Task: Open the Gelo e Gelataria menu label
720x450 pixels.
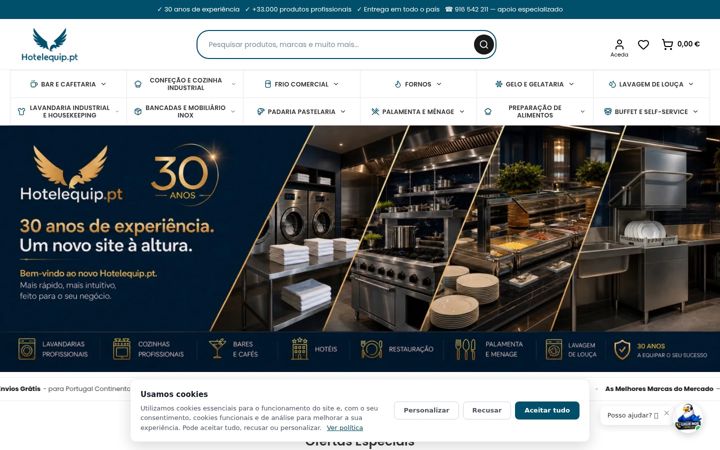Action: click(534, 84)
